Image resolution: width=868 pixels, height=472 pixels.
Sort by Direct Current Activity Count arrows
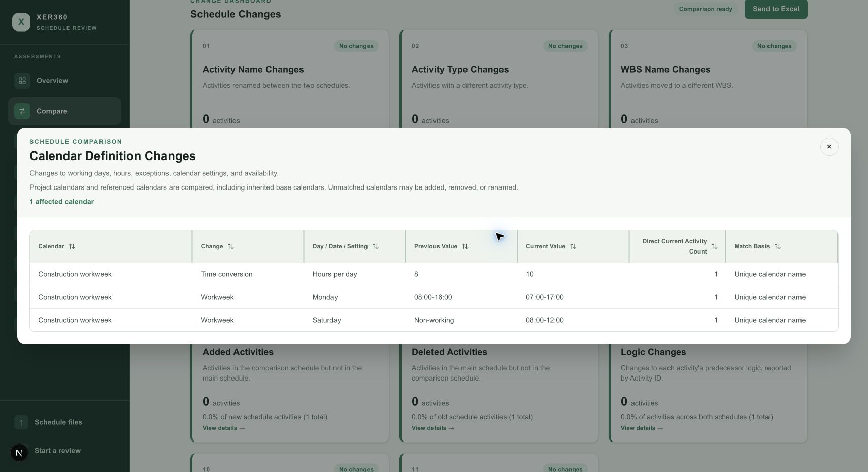tap(714, 246)
